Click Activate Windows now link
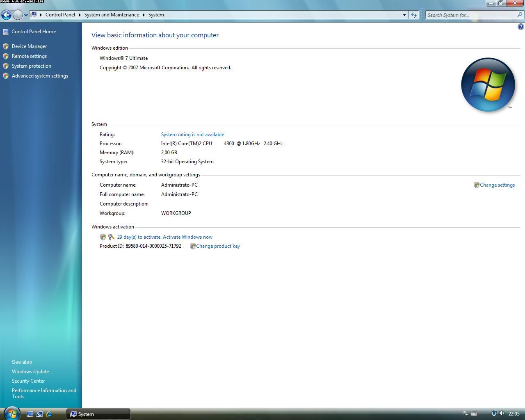This screenshot has width=525, height=420. tap(164, 237)
